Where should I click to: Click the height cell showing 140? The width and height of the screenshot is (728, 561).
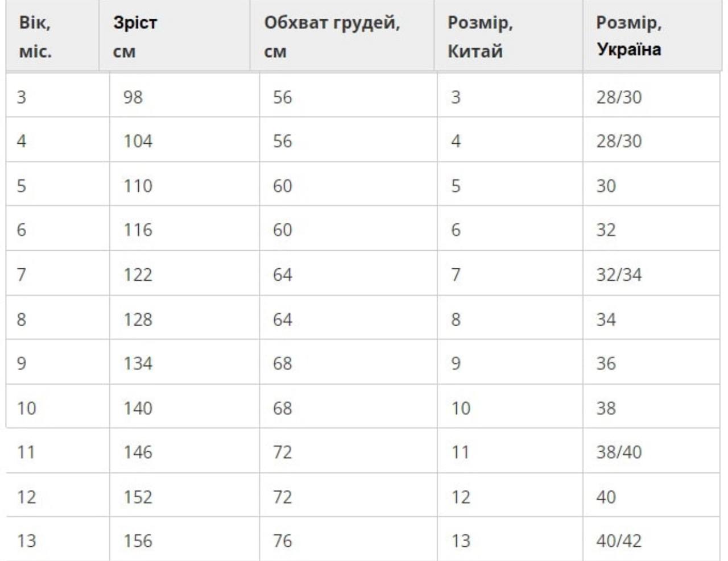click(138, 408)
